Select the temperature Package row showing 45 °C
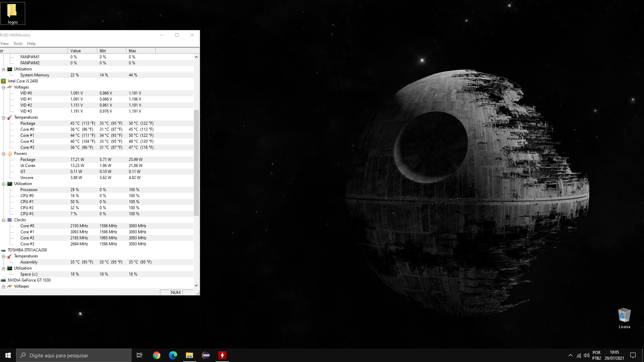The height and width of the screenshot is (362, 644). click(97, 123)
